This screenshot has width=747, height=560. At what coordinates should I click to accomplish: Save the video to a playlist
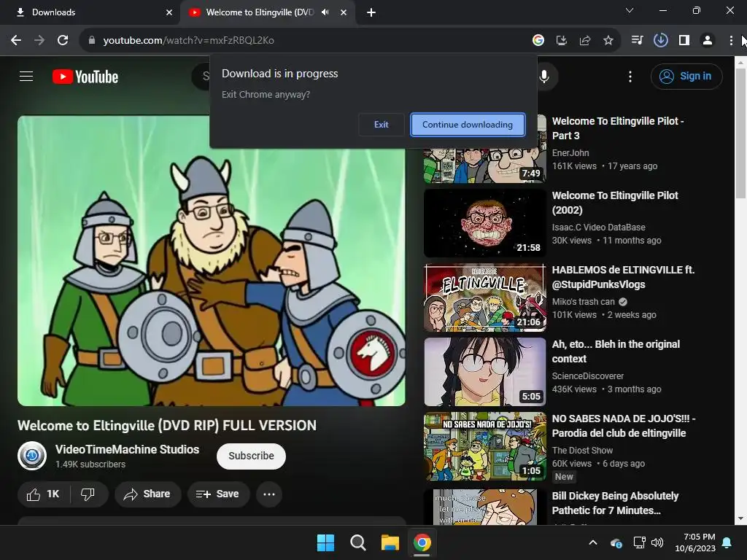[x=217, y=494]
